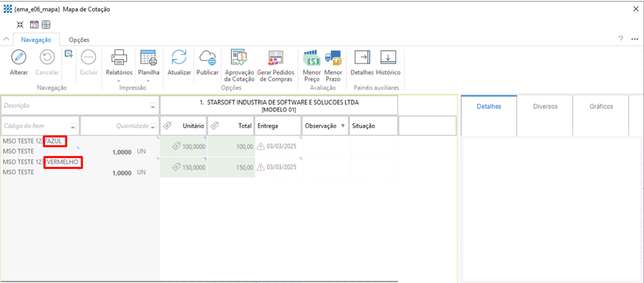Click the Alterar pencil icon
The width and height of the screenshot is (644, 283).
18,57
